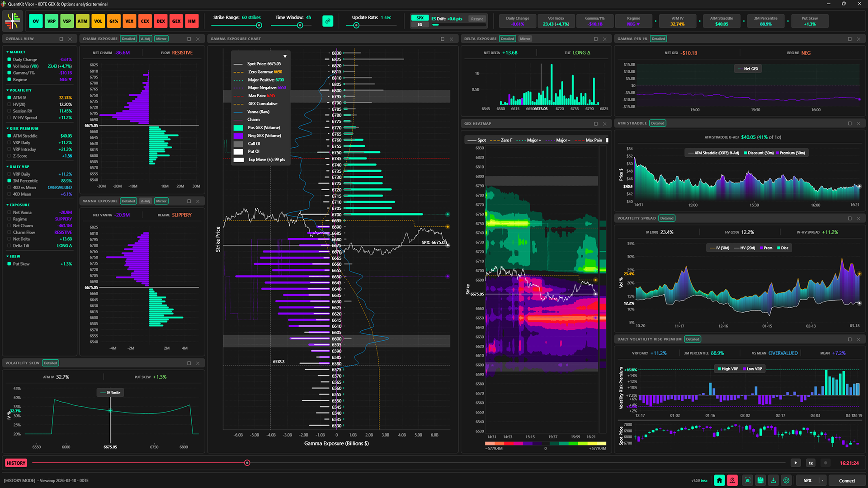Image resolution: width=868 pixels, height=488 pixels.
Task: Close the Charm Exposure panel
Action: coord(198,39)
